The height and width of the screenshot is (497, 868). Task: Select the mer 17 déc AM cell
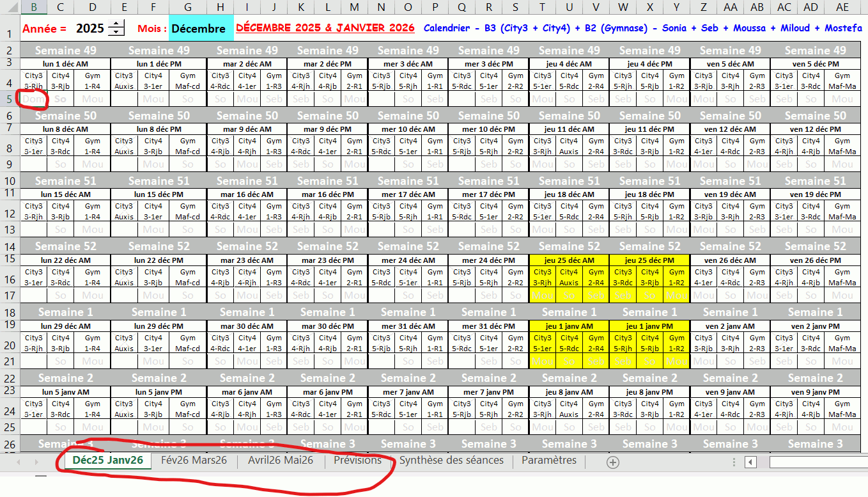408,194
